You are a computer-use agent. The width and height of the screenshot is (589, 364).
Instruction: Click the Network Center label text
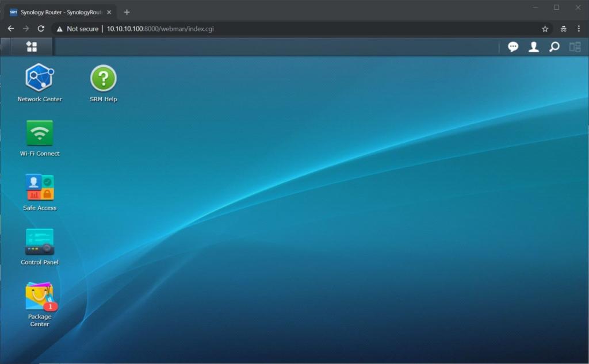pos(40,99)
